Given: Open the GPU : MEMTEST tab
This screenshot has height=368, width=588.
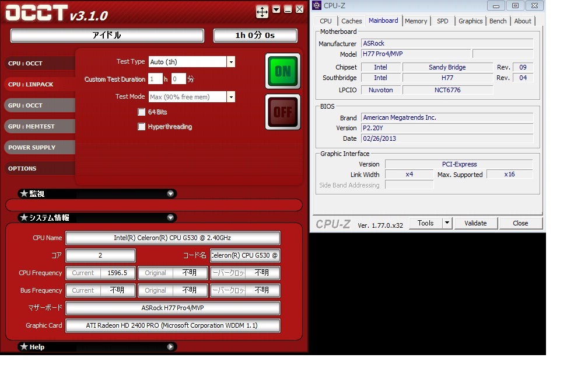Looking at the screenshot, I should point(33,126).
